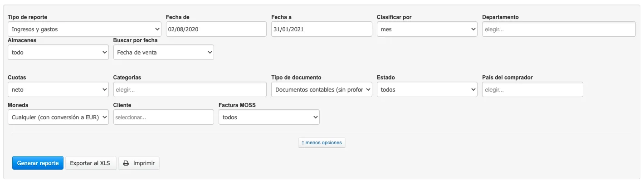Click the Categorías input field
Viewport: 644px width, 181px height.
click(x=190, y=89)
